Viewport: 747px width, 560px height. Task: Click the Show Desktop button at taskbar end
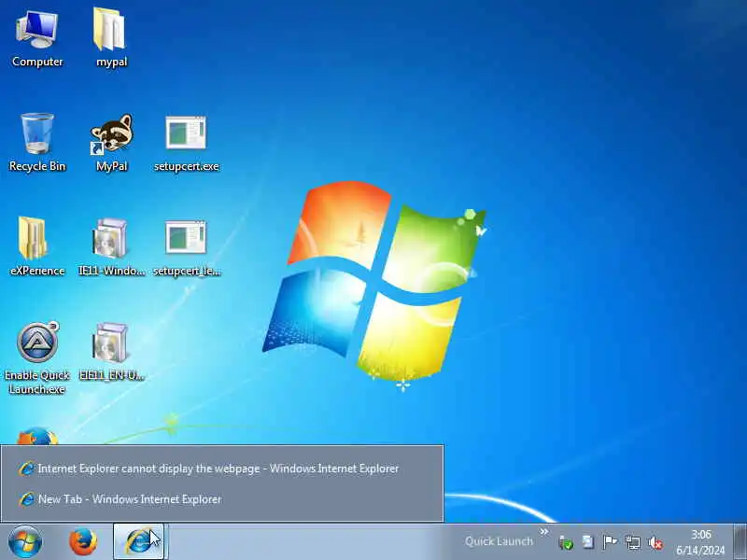coord(740,541)
